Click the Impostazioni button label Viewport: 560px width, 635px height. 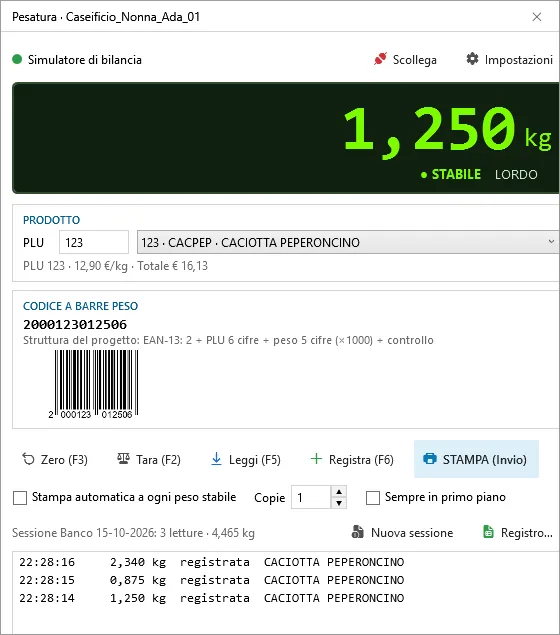pos(519,60)
